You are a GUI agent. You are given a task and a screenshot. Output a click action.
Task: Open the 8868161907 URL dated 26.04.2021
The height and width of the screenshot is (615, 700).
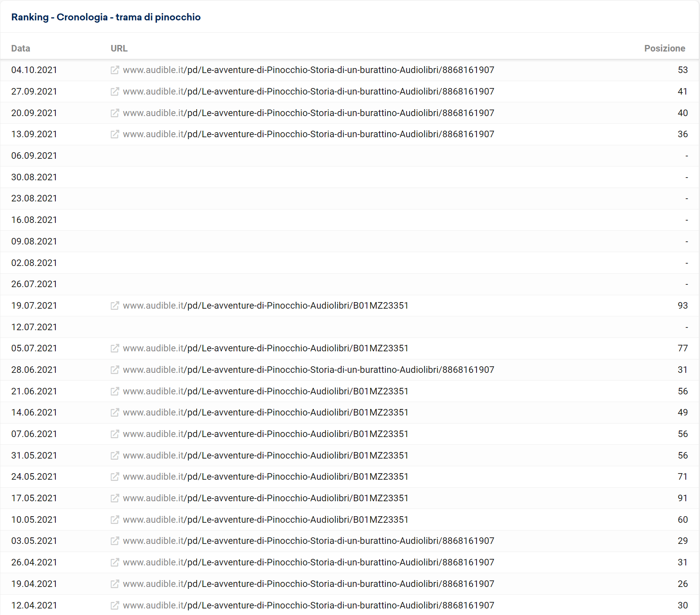308,562
